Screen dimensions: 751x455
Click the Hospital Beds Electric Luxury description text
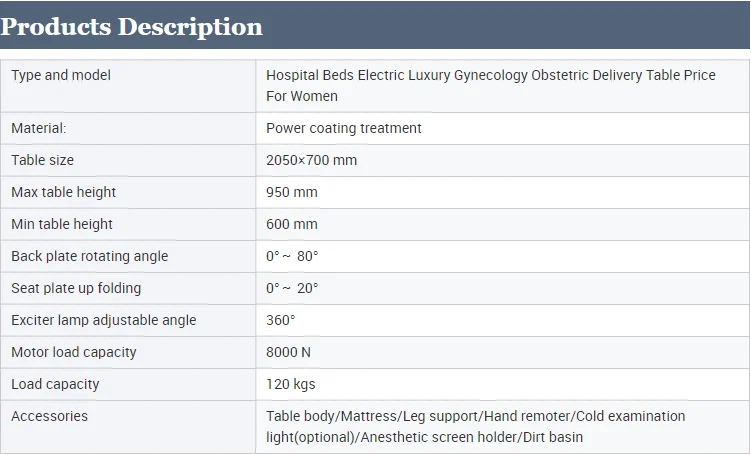pyautogui.click(x=490, y=86)
